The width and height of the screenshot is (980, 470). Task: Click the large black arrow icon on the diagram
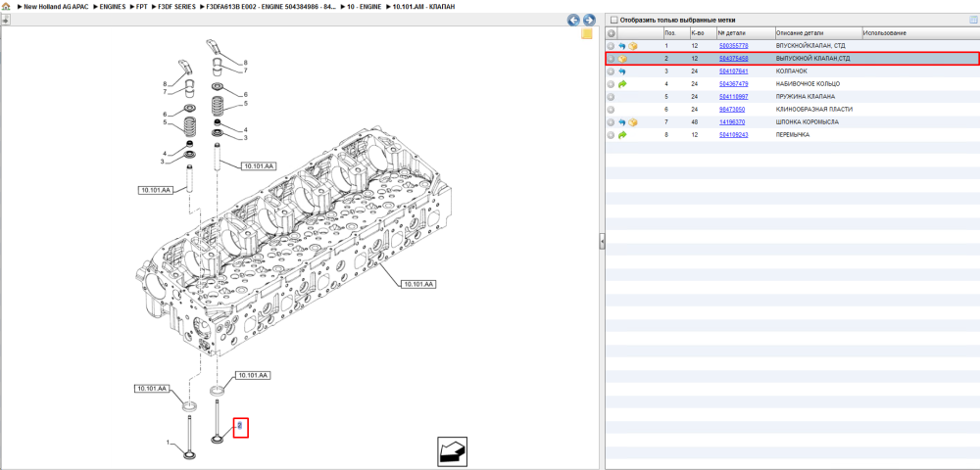click(x=452, y=452)
